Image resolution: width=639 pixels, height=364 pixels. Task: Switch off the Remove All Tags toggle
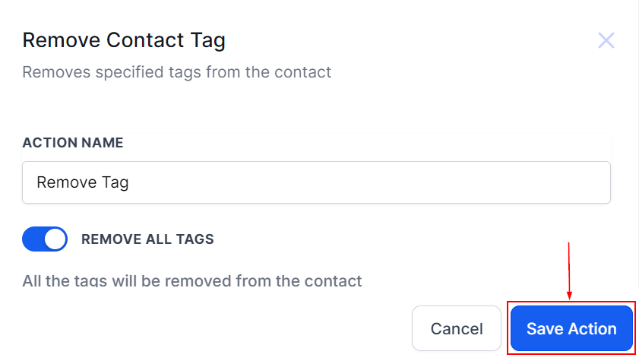(45, 239)
